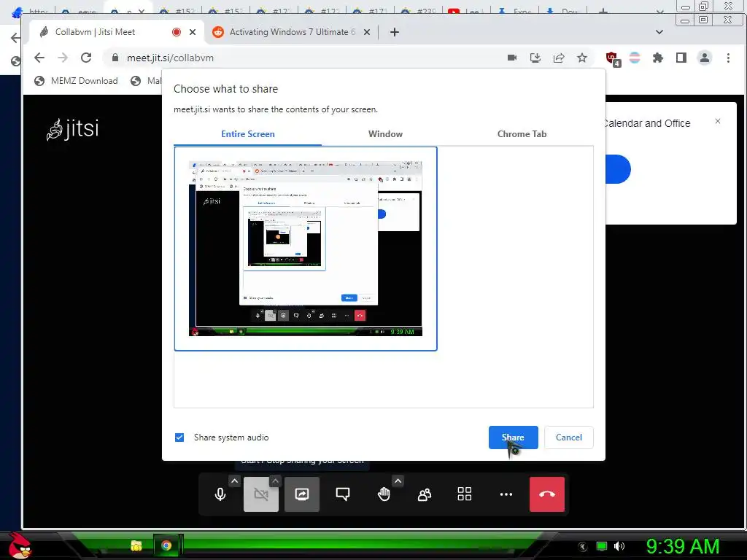Open the file explorer taskbar icon
Viewport: 747px width, 560px height.
136,545
